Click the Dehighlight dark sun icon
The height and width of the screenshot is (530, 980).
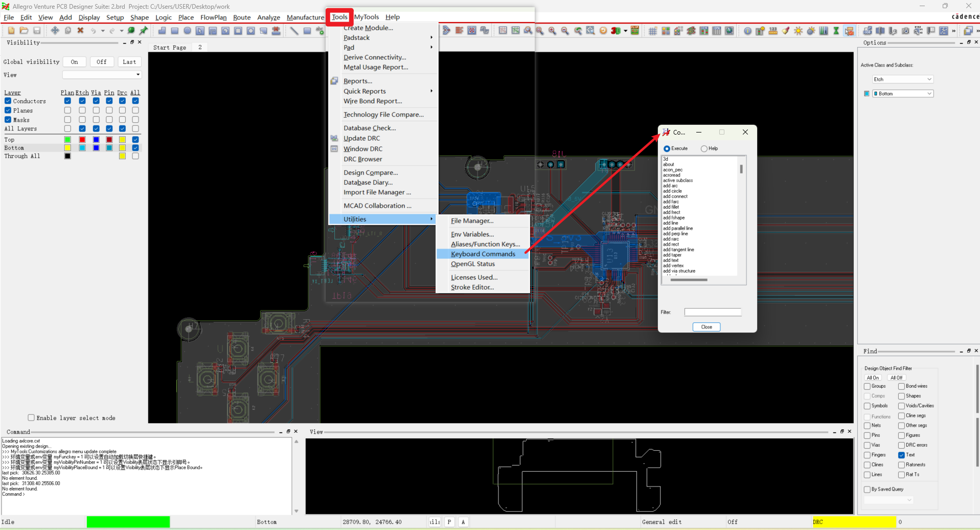click(811, 31)
